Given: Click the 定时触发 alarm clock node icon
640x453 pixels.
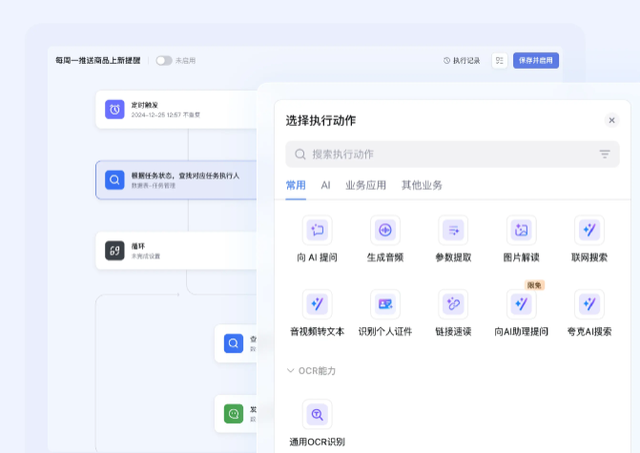Looking at the screenshot, I should click(115, 109).
